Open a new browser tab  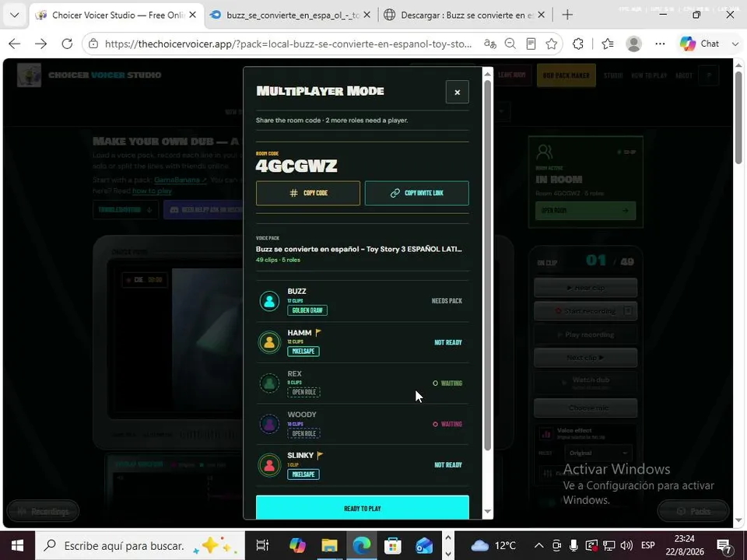[x=567, y=16]
